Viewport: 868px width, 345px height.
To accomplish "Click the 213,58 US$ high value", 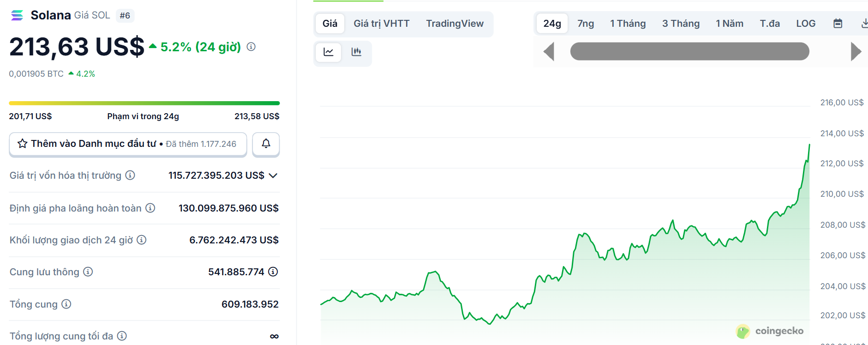I will click(257, 116).
